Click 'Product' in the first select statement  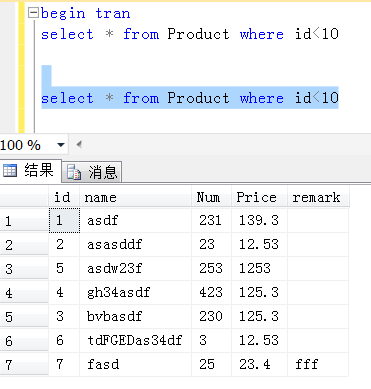pos(198,34)
